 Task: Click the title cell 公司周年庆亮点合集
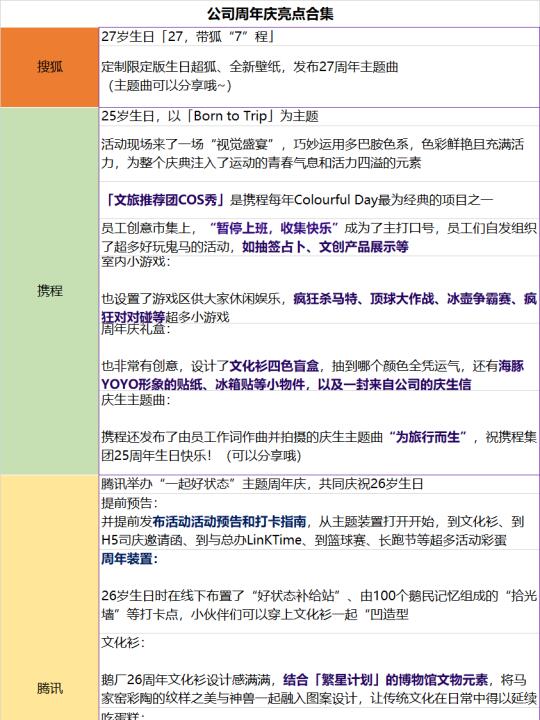pos(270,14)
